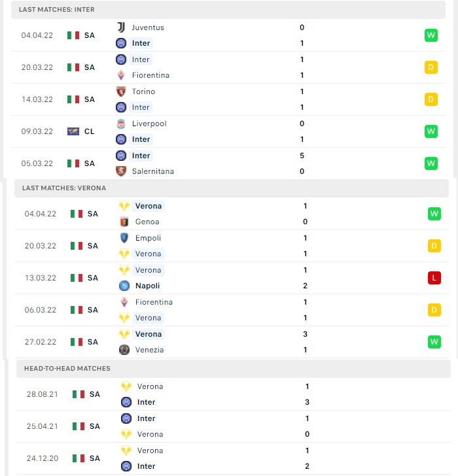Viewport: 458px width, 476px height.
Task: Click the green W badge for Juventus–Inter
Action: click(x=431, y=35)
